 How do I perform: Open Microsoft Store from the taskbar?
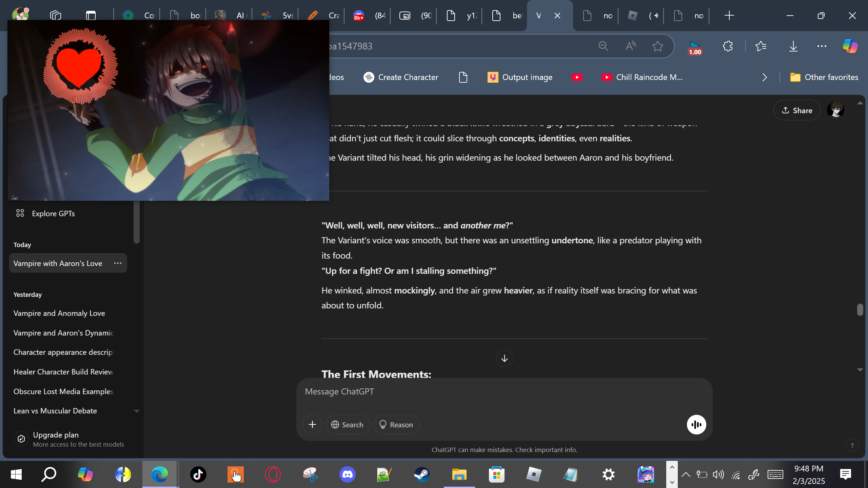click(x=497, y=474)
